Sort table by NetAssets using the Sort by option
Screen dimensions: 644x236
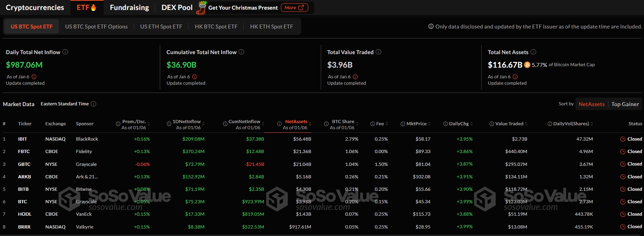(x=591, y=104)
